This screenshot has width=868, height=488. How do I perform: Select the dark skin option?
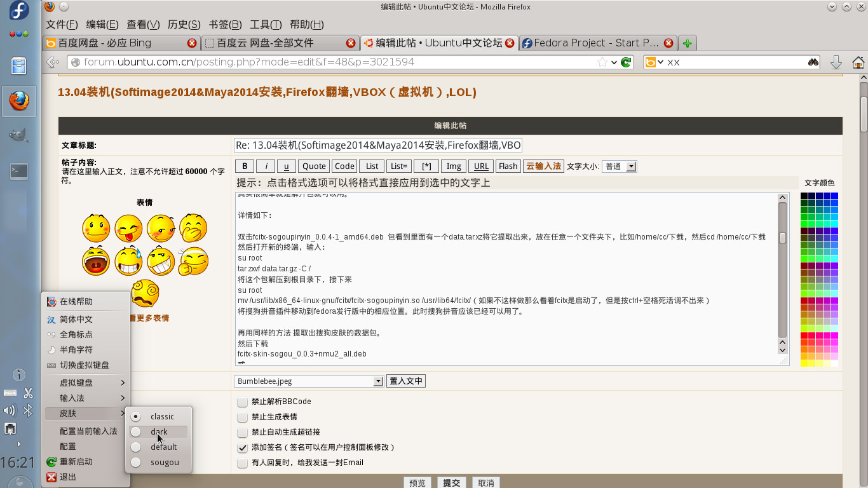pos(159,431)
